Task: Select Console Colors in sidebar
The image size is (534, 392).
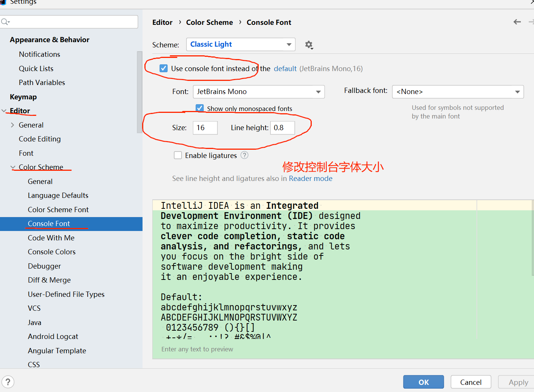Action: [52, 252]
